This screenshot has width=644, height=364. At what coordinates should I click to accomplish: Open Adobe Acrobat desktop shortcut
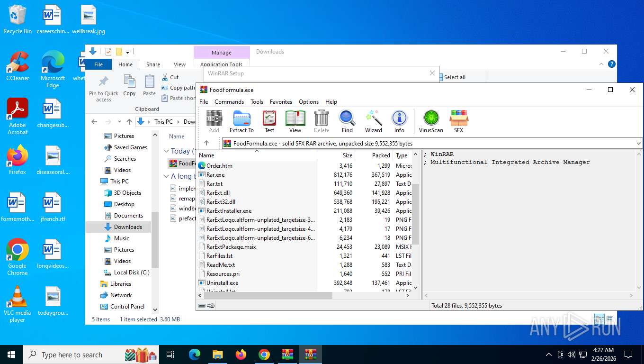(18, 117)
